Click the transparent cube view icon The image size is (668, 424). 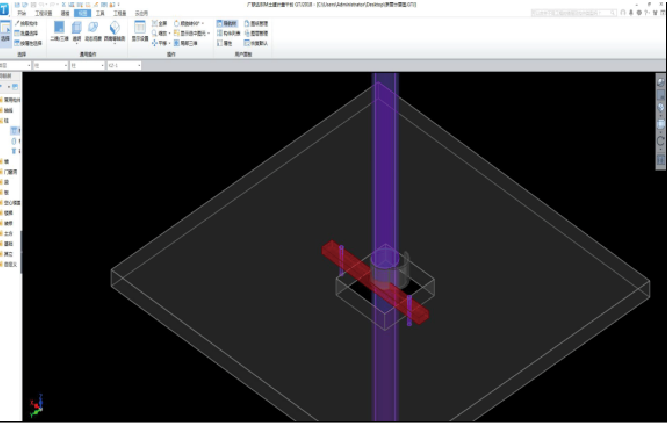coord(77,32)
